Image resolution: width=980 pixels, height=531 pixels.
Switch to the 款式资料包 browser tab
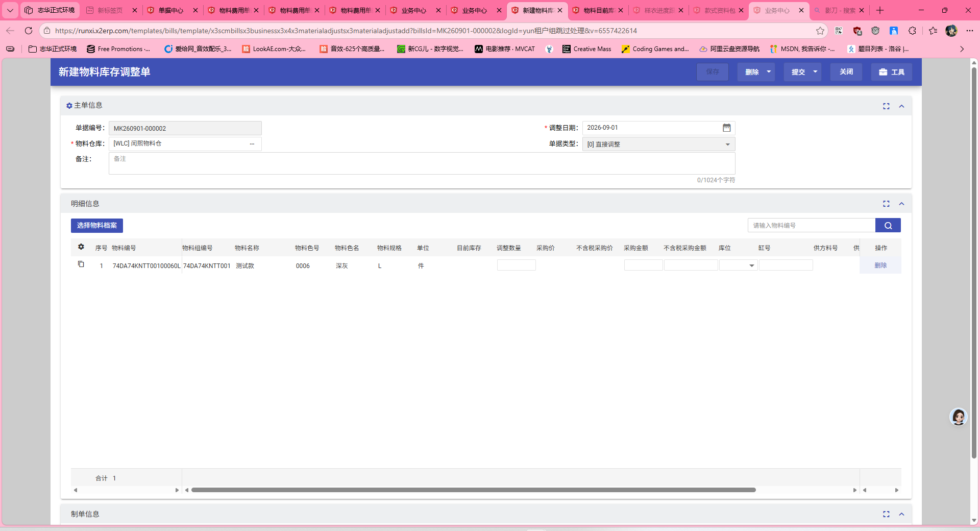(719, 10)
